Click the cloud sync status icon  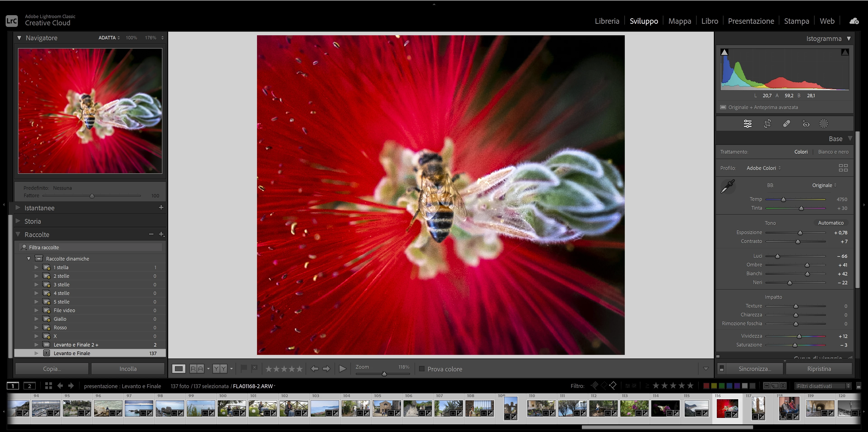pyautogui.click(x=854, y=21)
